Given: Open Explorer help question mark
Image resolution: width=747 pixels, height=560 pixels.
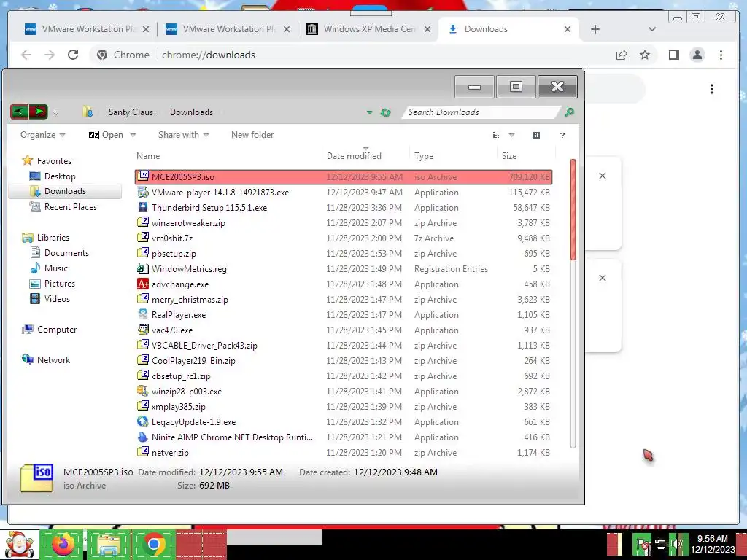Looking at the screenshot, I should pos(562,135).
